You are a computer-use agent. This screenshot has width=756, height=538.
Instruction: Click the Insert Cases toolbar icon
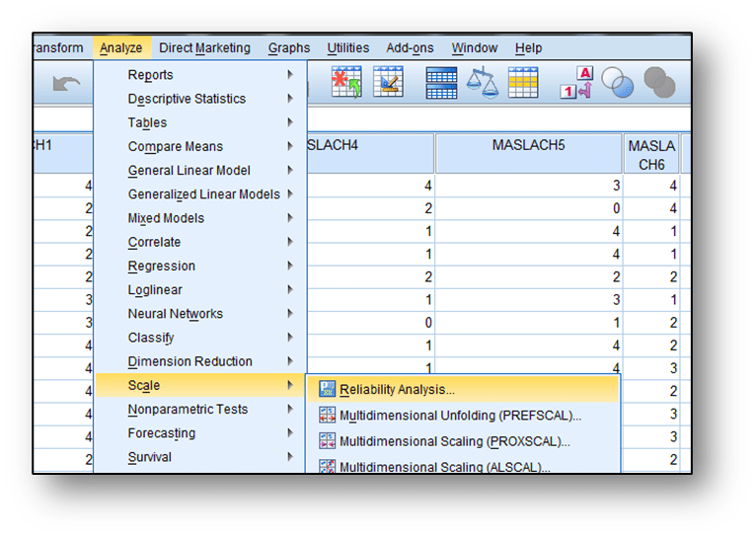click(x=346, y=83)
